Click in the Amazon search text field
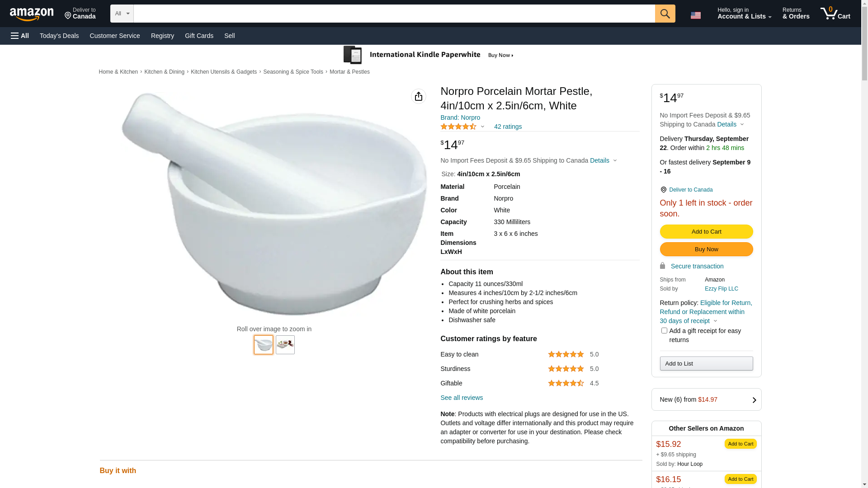The image size is (868, 488). 394,14
